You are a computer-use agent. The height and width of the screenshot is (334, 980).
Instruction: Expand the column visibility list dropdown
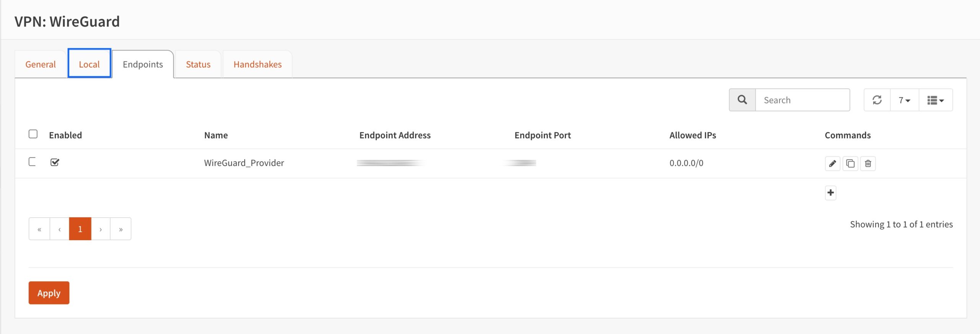tap(936, 100)
